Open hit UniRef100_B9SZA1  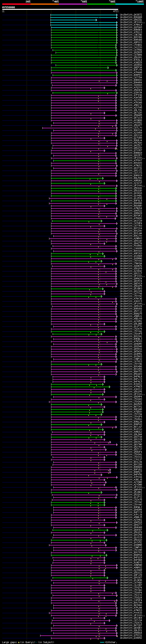(x=131, y=337)
